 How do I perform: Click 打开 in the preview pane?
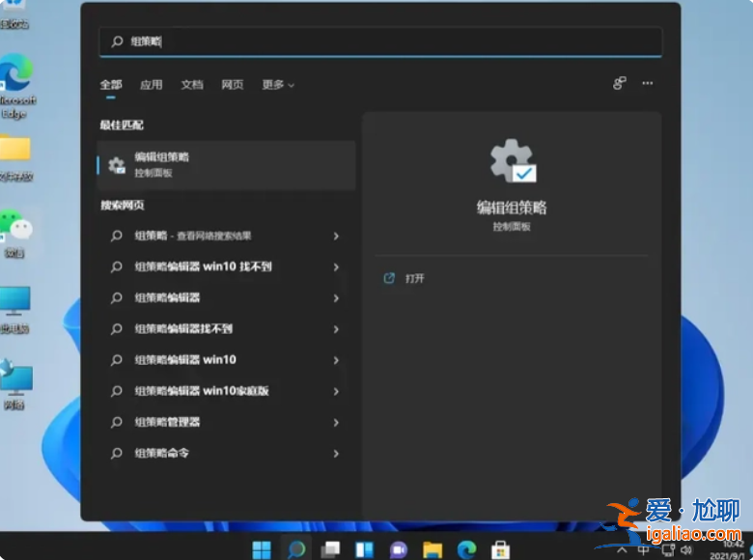(x=415, y=279)
